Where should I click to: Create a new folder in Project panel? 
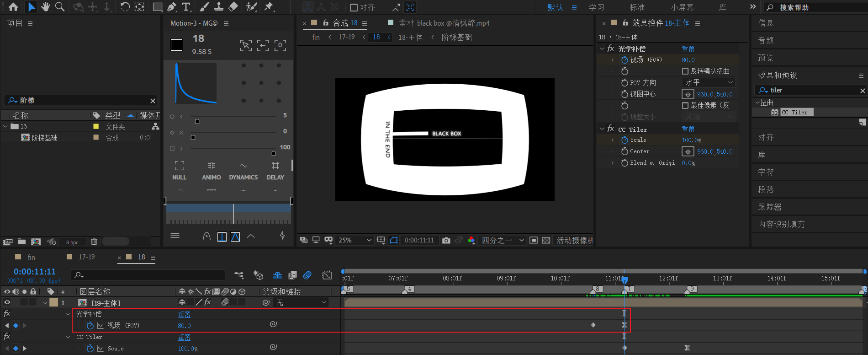click(x=21, y=242)
